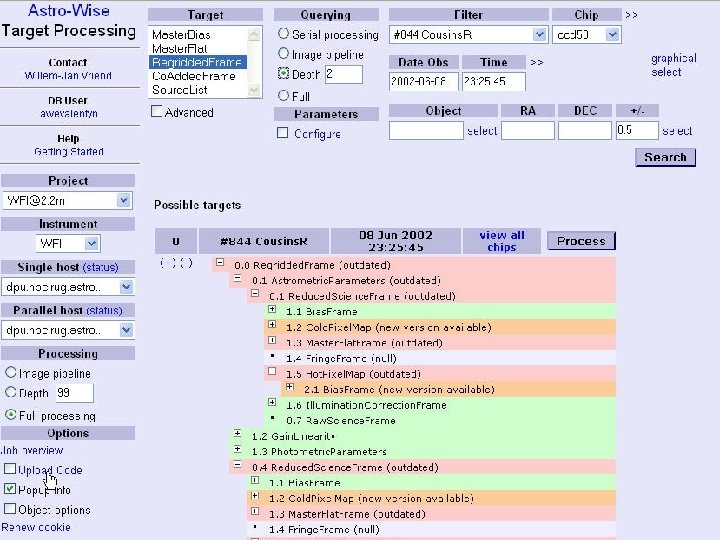720x540 pixels.
Task: Select the Full querying radio button
Action: tap(283, 95)
